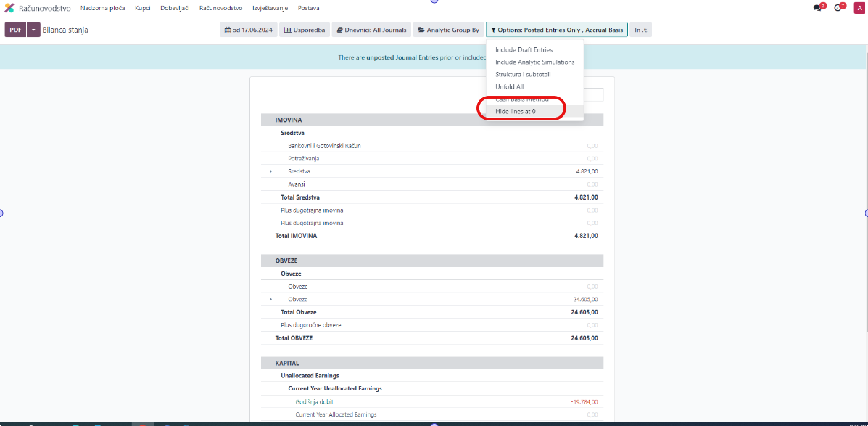Screen dimensions: 868x426
Task: Select Struktura i subtotali option
Action: pyautogui.click(x=523, y=75)
